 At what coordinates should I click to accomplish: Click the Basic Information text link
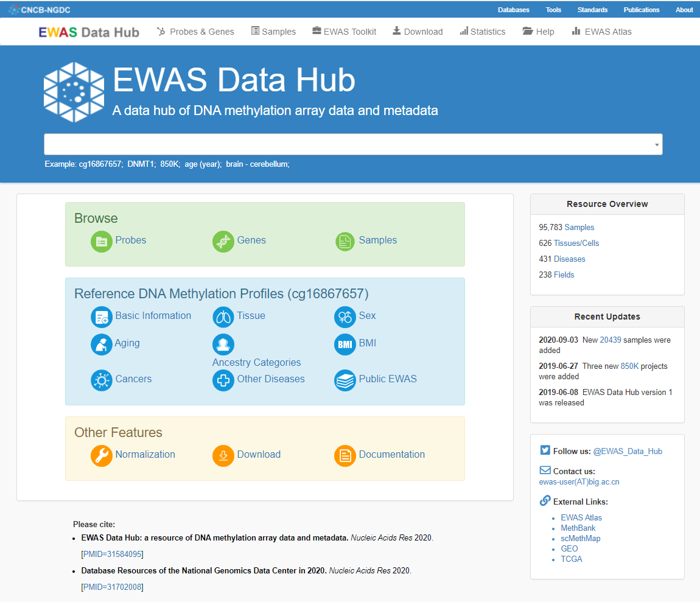(153, 315)
